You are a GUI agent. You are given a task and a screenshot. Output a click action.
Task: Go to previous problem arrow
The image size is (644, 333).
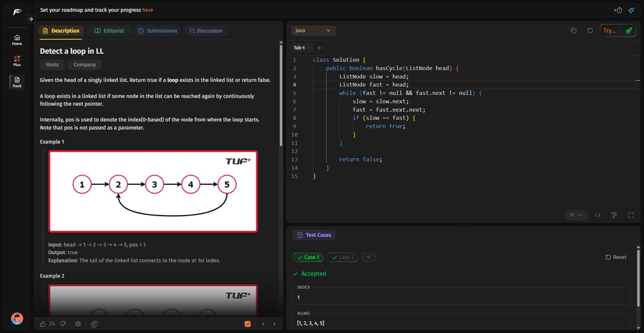pyautogui.click(x=263, y=324)
